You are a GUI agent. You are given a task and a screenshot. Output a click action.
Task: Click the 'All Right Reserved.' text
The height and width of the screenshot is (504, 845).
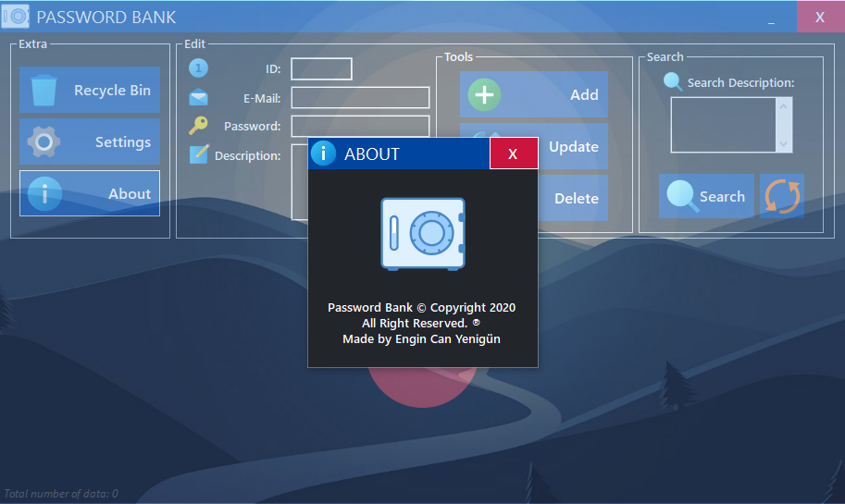point(415,323)
